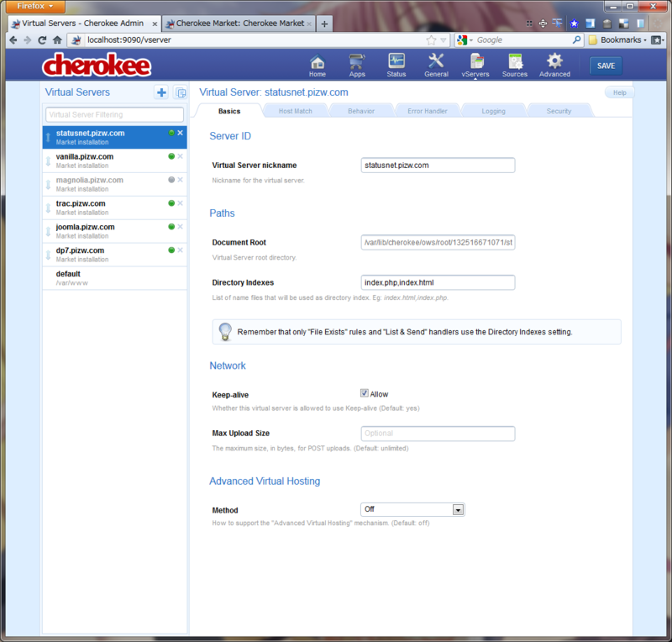
Task: Open the Home section icon
Action: pyautogui.click(x=318, y=66)
